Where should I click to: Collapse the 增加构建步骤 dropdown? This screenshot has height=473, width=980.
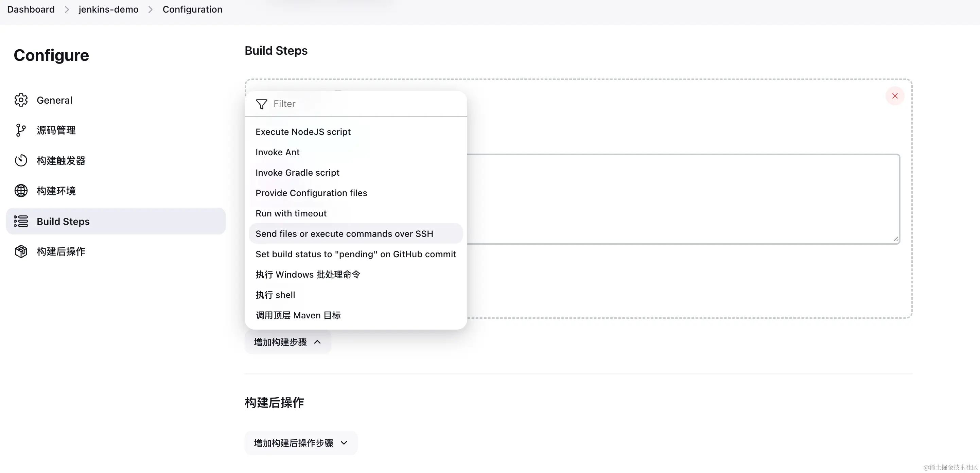287,342
